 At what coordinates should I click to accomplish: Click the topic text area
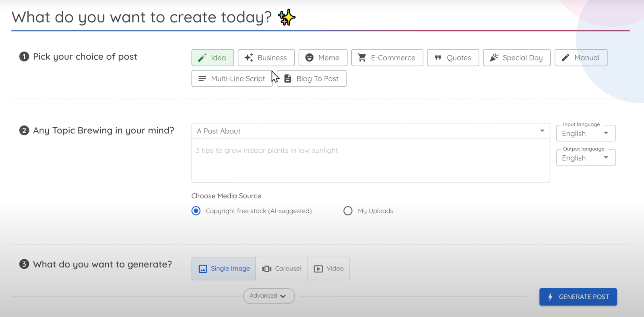pos(371,161)
